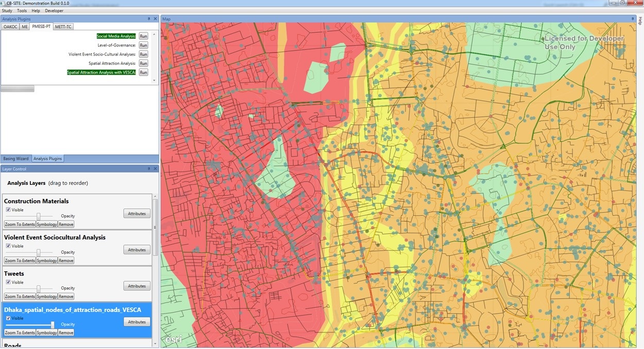Open the Basing Wizard tab
Screen dimensions: 644x349
[16, 159]
